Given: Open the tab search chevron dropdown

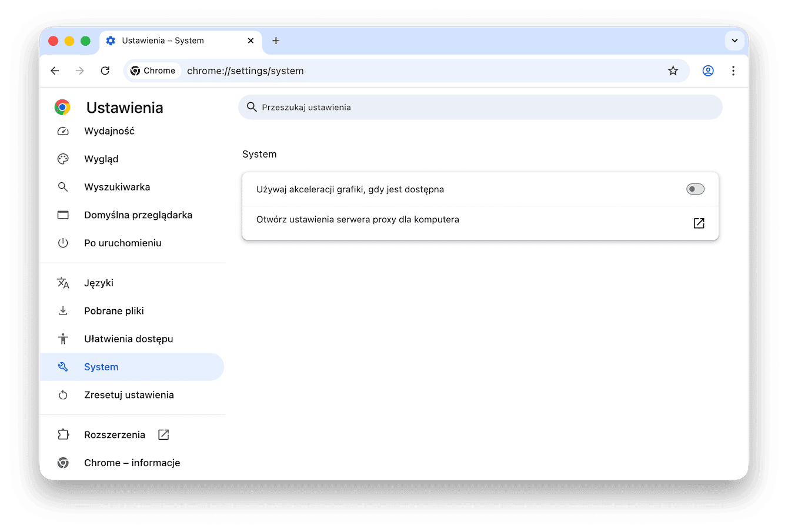Looking at the screenshot, I should (734, 41).
